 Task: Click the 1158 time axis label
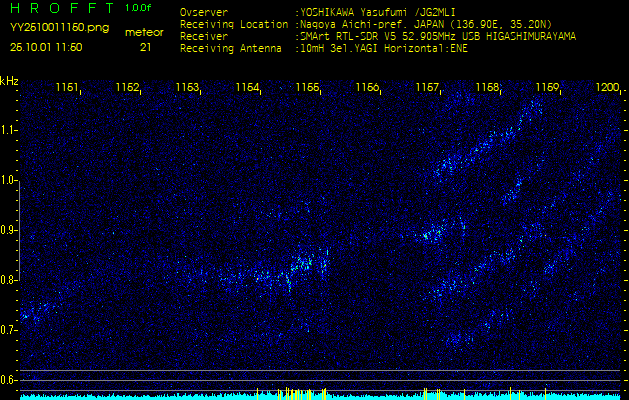point(487,87)
